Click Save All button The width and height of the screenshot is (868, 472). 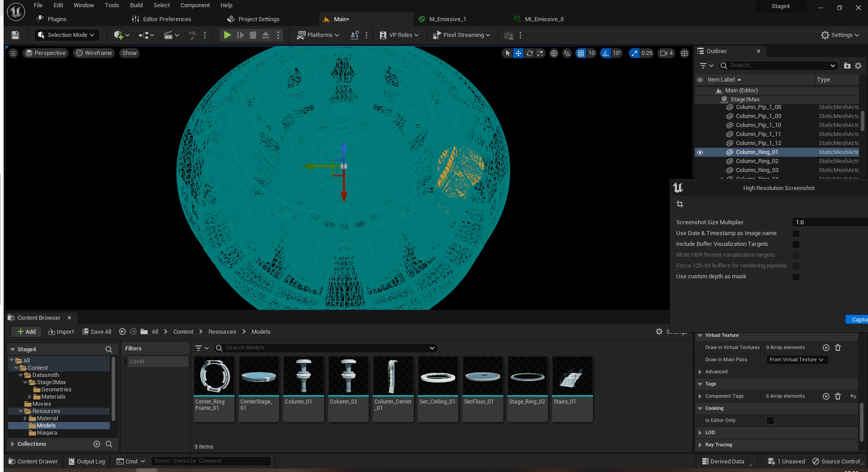97,332
